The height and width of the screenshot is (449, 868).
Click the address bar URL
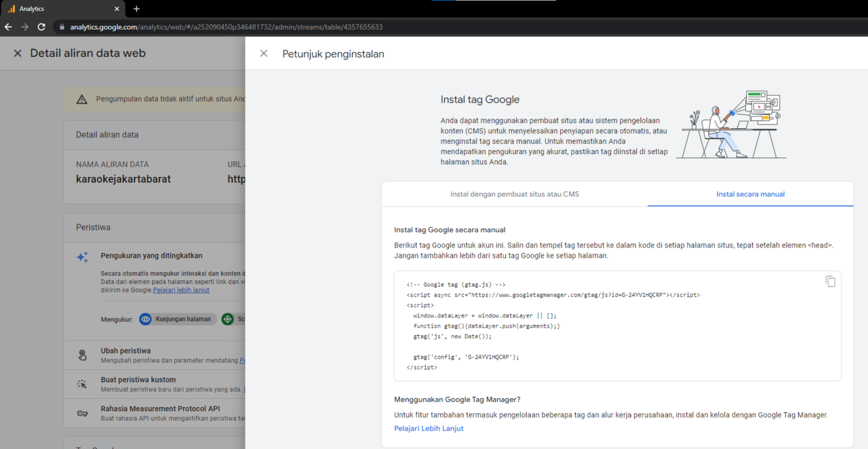[226, 27]
